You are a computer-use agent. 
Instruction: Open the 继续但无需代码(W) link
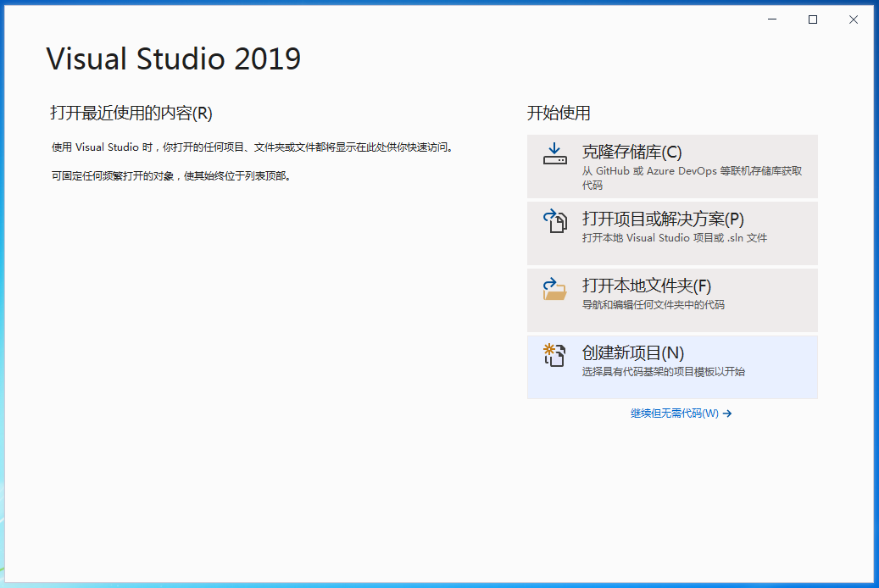tap(675, 413)
